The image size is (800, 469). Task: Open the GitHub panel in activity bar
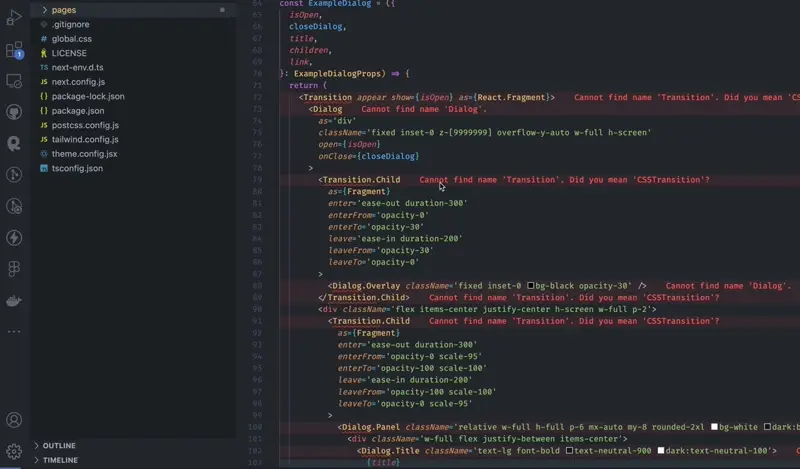click(x=14, y=112)
